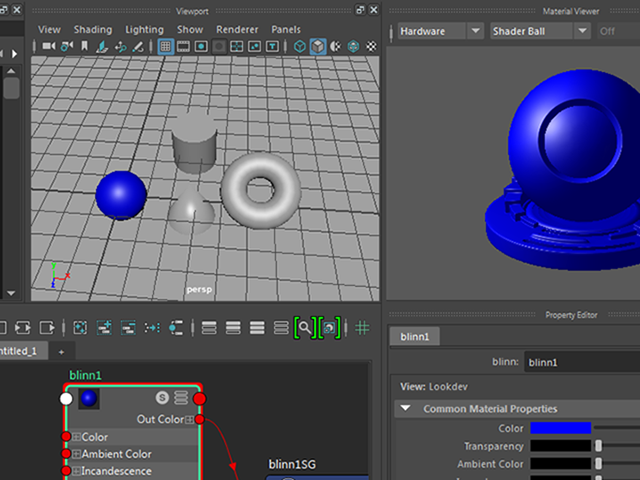
Task: Click the Input and Output Connections icon
Action: 23,328
